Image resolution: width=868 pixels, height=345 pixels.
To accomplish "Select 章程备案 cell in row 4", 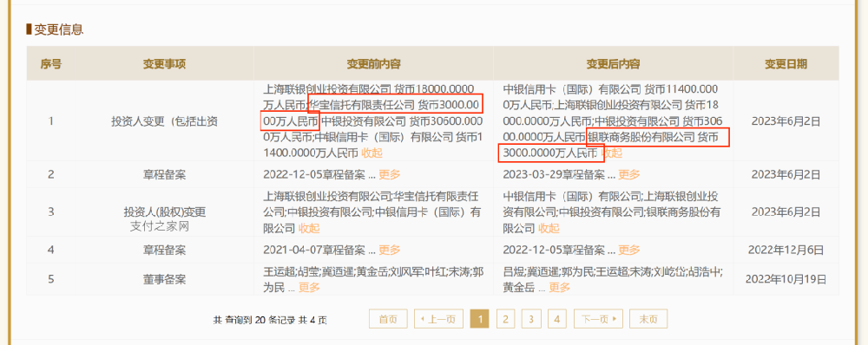I will pos(164,250).
